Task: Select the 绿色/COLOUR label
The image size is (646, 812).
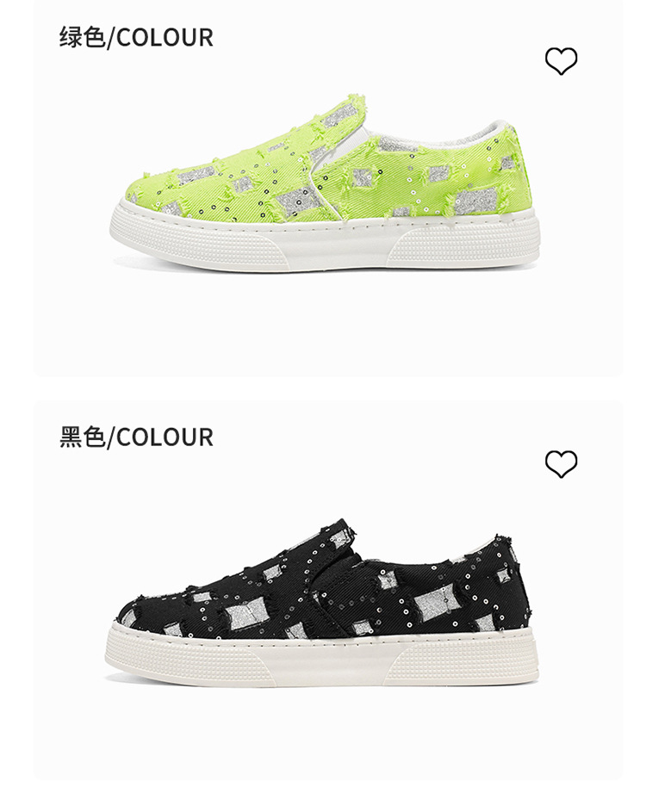Action: click(x=136, y=37)
